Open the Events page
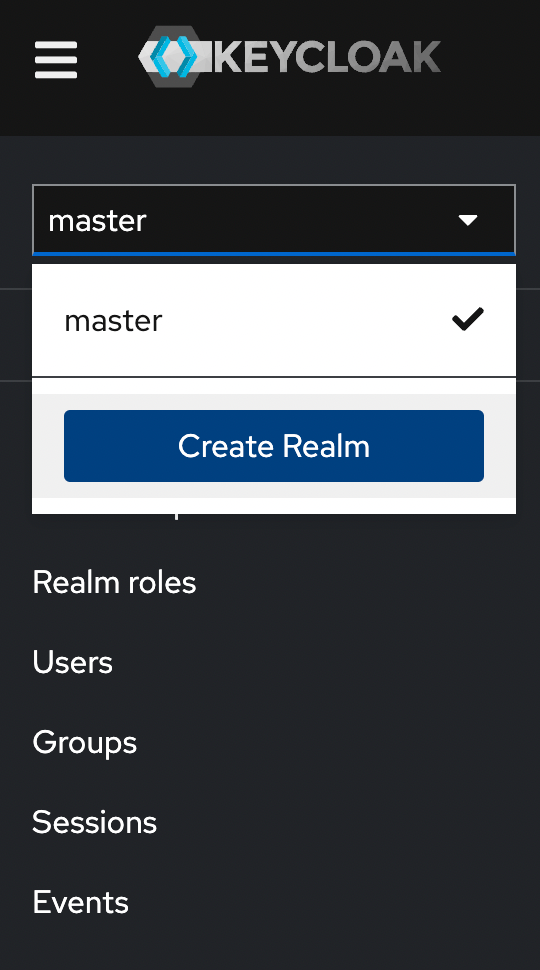The height and width of the screenshot is (970, 540). (80, 902)
